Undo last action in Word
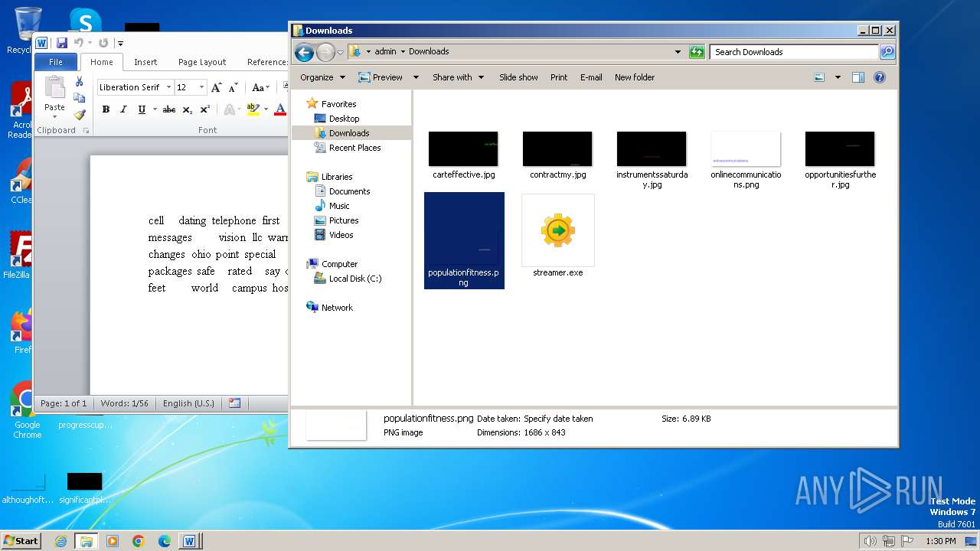 (x=78, y=43)
